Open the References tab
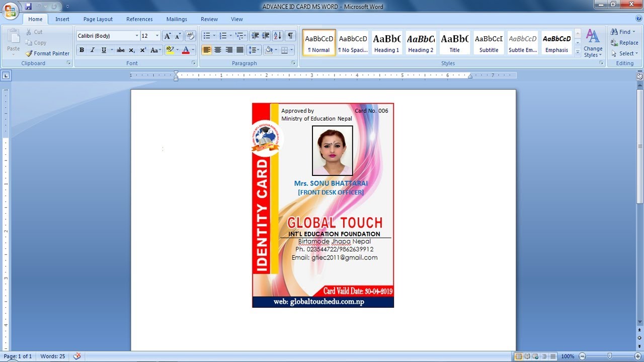 pos(139,19)
